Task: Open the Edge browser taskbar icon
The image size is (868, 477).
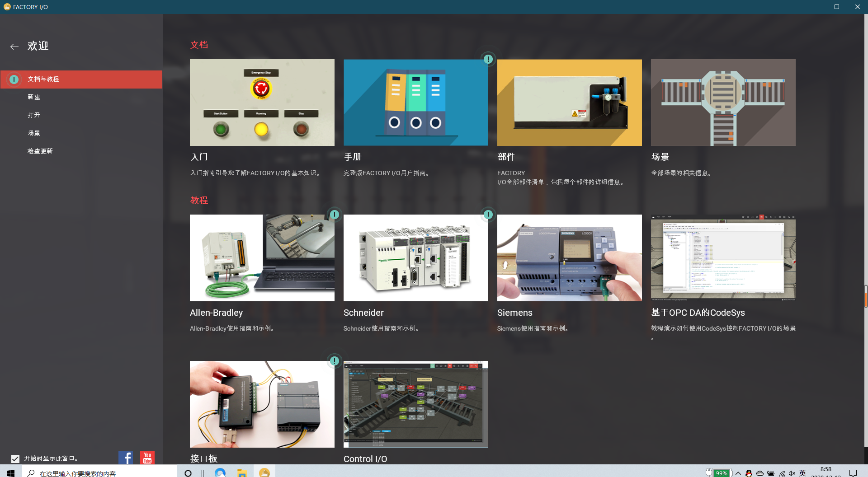Action: point(220,472)
